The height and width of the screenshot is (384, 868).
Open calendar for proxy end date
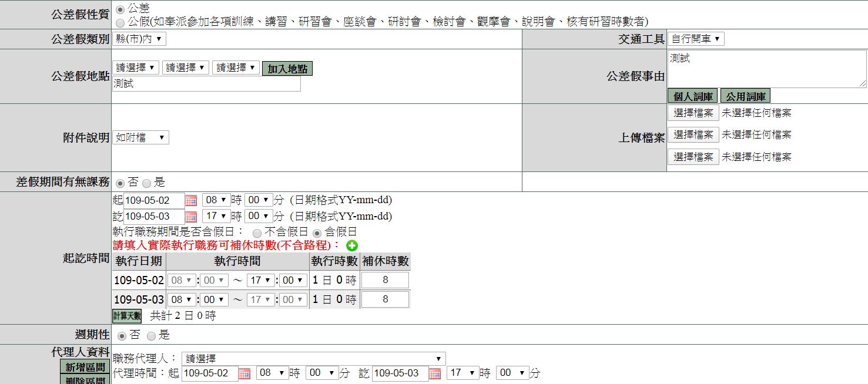(435, 373)
